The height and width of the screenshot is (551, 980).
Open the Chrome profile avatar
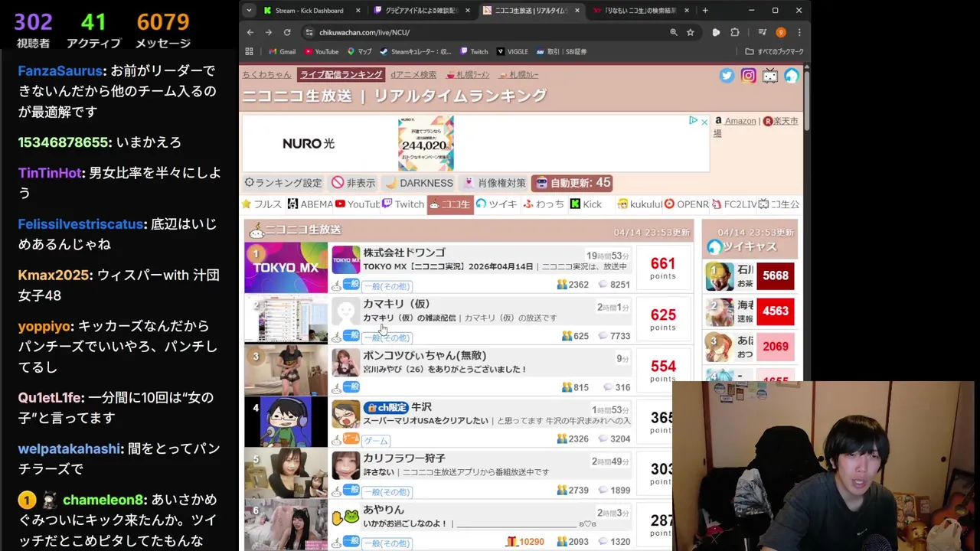pyautogui.click(x=781, y=32)
